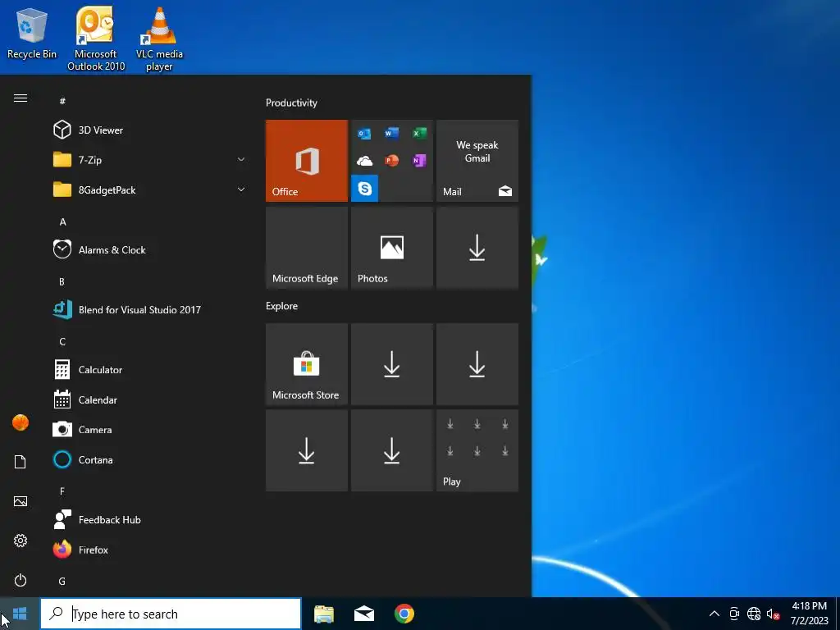The height and width of the screenshot is (630, 840).
Task: Click the OneDrive icon in Office group tile
Action: 364,161
